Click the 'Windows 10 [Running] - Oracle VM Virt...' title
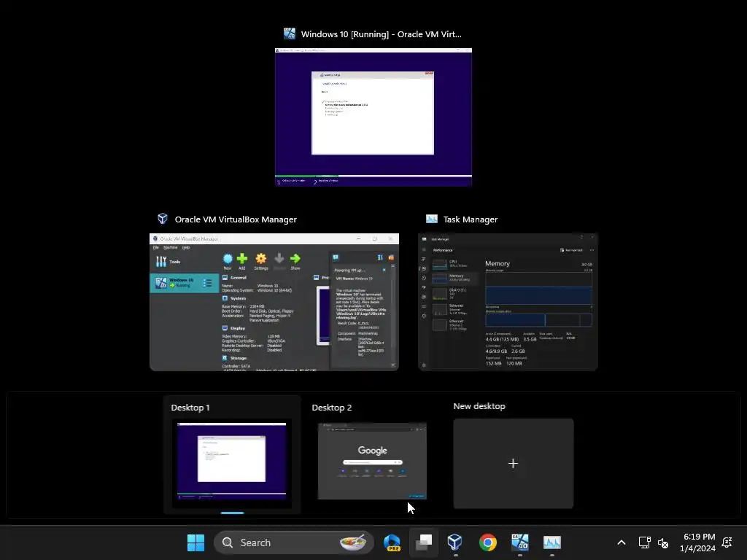Screen dimensions: 747x560 click(381, 34)
